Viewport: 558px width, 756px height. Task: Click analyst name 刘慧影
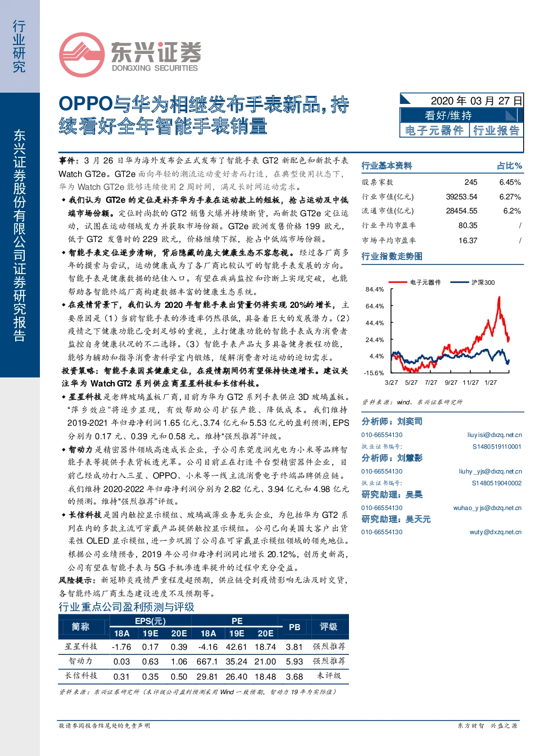(x=410, y=458)
